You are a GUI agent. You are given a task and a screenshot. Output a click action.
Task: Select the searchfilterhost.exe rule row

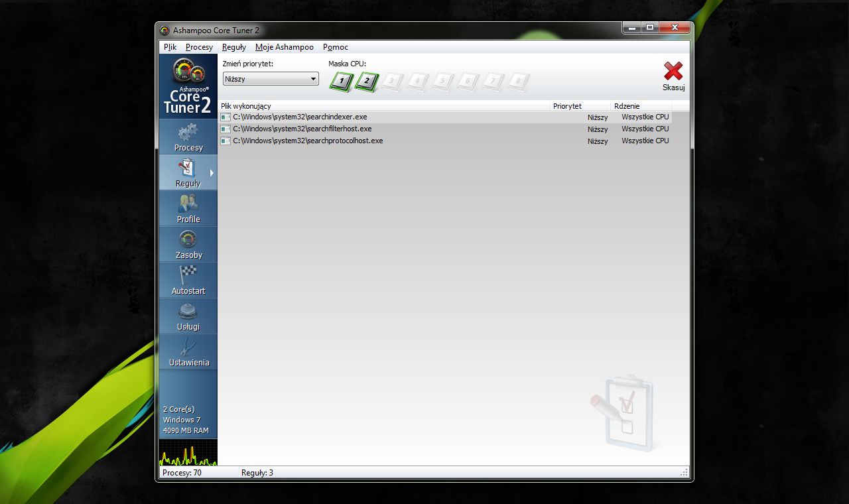pos(445,129)
